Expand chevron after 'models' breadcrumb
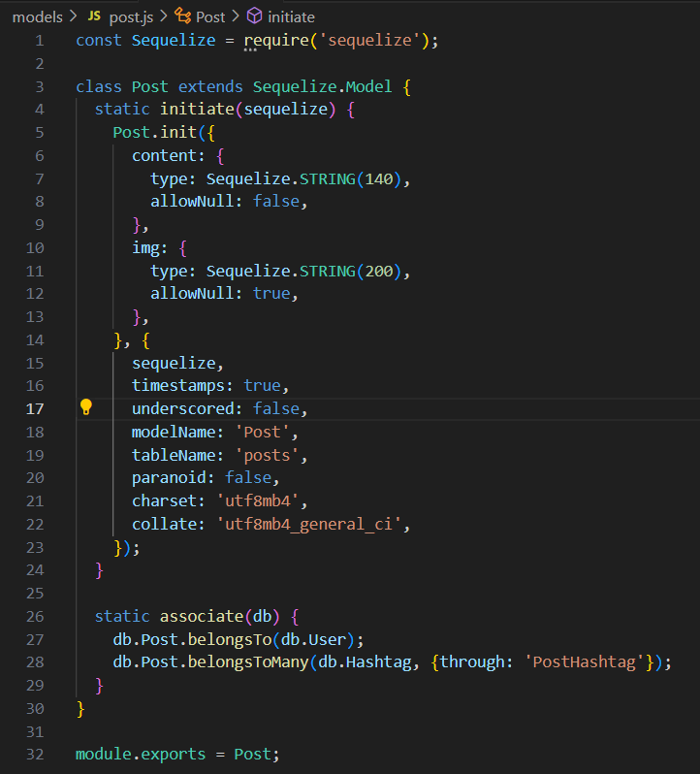The image size is (700, 774). click(74, 16)
